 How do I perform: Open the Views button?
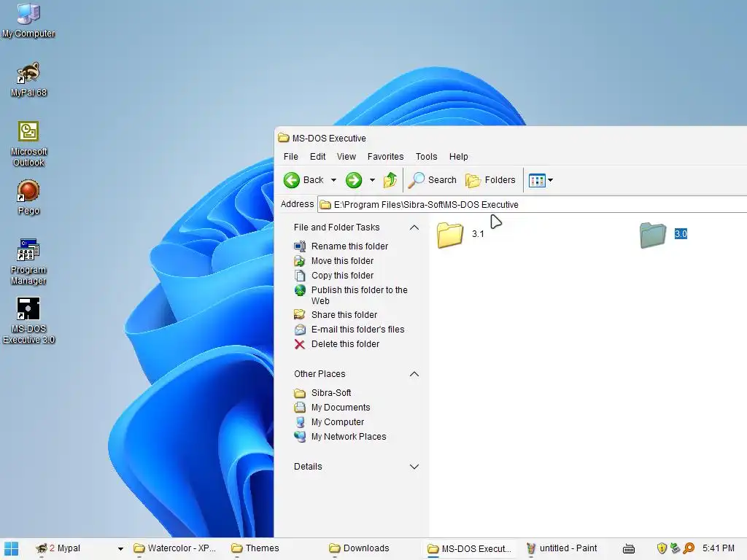pos(537,181)
